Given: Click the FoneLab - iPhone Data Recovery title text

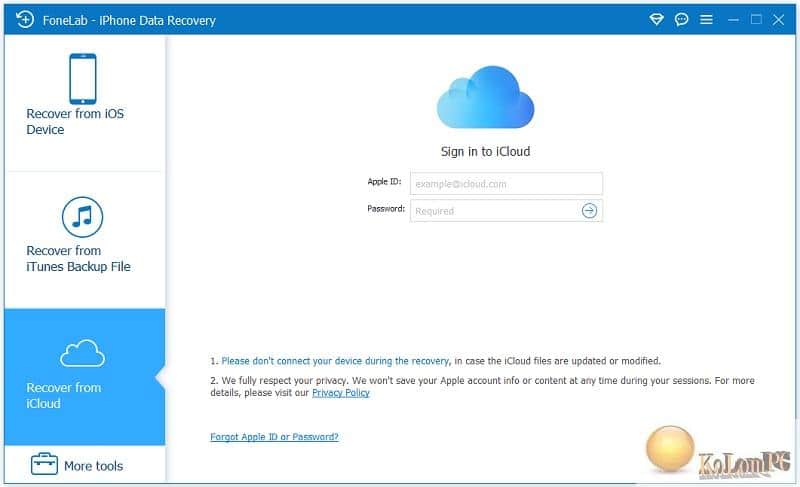Looking at the screenshot, I should (x=129, y=20).
